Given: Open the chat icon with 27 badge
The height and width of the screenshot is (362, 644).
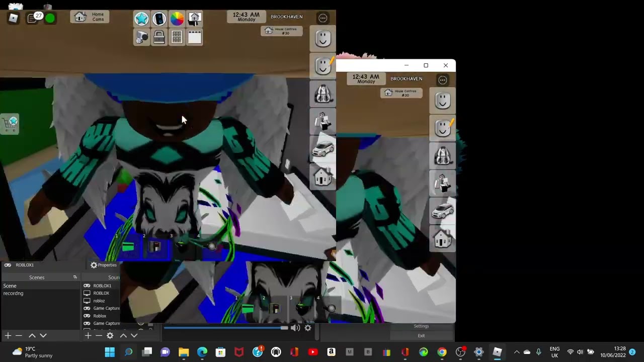Looking at the screenshot, I should pyautogui.click(x=33, y=19).
